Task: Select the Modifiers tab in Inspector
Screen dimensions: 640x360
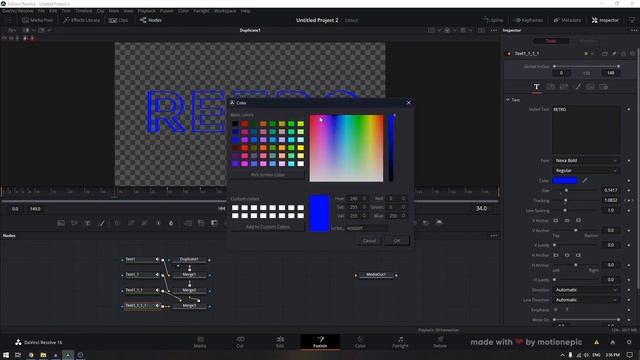Action: [588, 41]
